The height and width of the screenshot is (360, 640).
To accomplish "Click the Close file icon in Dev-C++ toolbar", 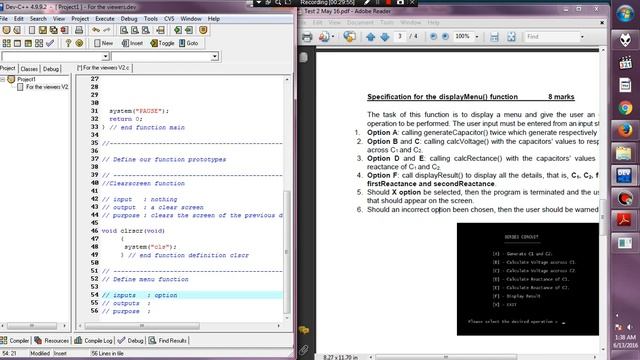I will pos(64,30).
